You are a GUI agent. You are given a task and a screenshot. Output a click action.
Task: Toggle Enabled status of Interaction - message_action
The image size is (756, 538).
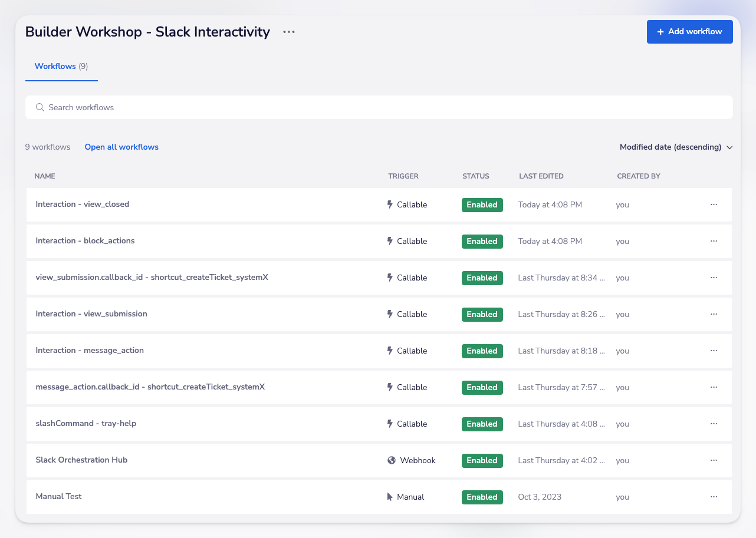point(482,351)
